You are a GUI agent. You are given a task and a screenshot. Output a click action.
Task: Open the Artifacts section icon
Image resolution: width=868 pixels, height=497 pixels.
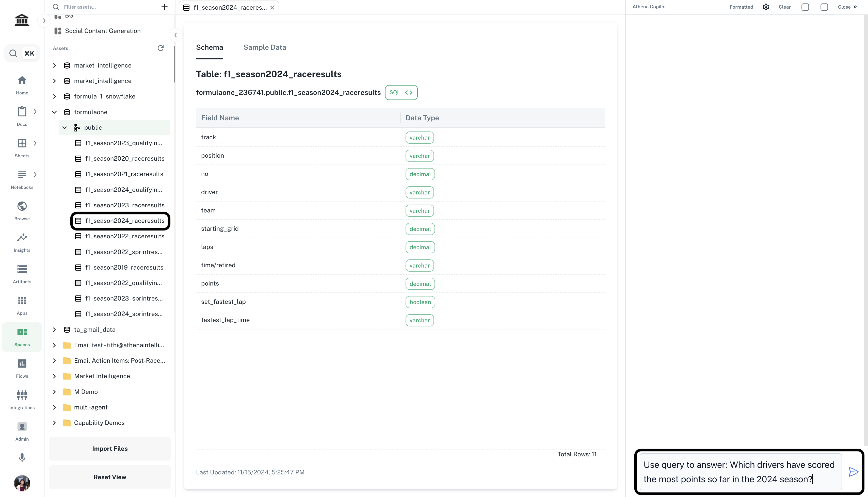(x=22, y=269)
